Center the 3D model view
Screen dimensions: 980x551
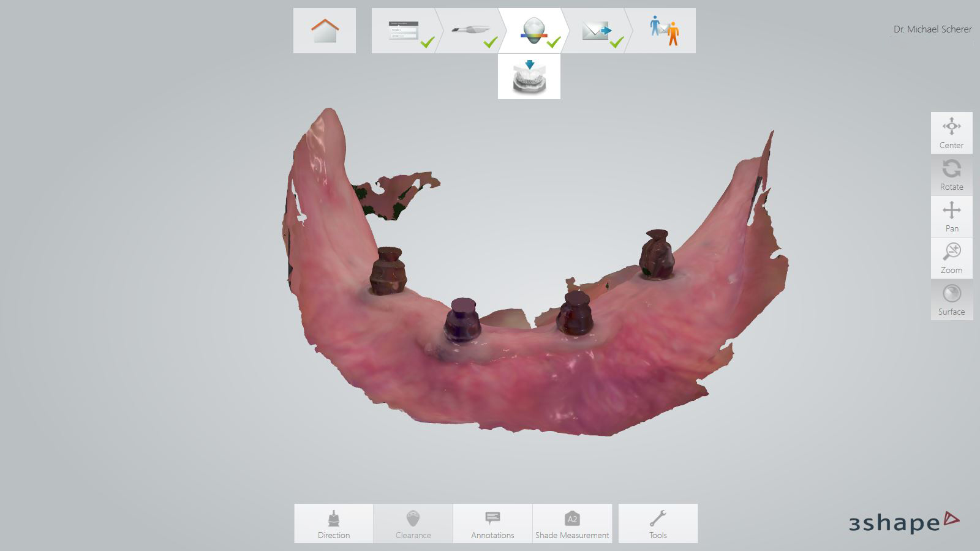951,133
